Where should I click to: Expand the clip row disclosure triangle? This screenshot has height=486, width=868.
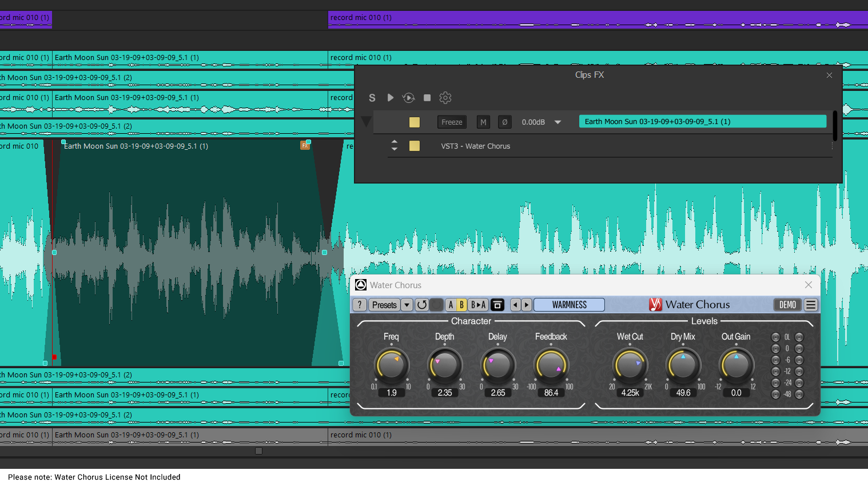pos(366,121)
